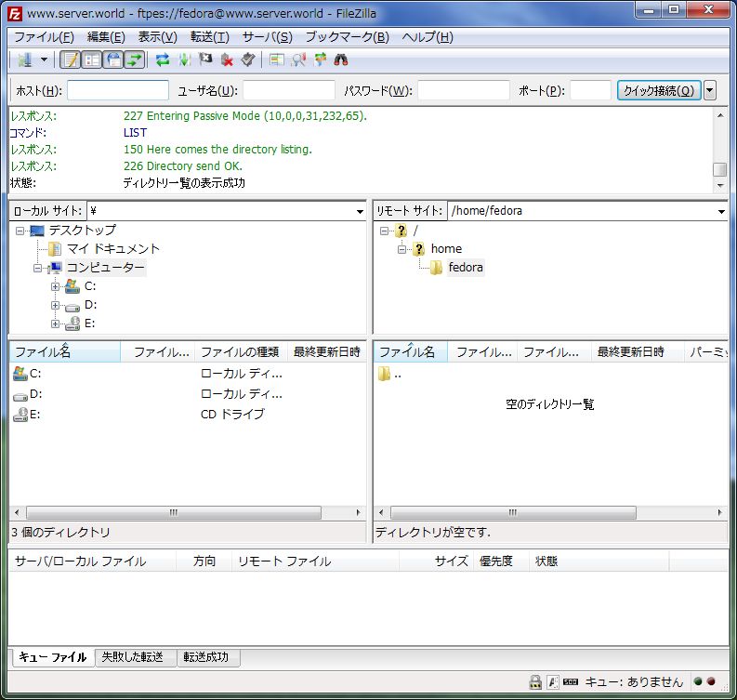Open the ヘルプ(H) menu
Screen dimensions: 737x700
pyautogui.click(x=428, y=36)
